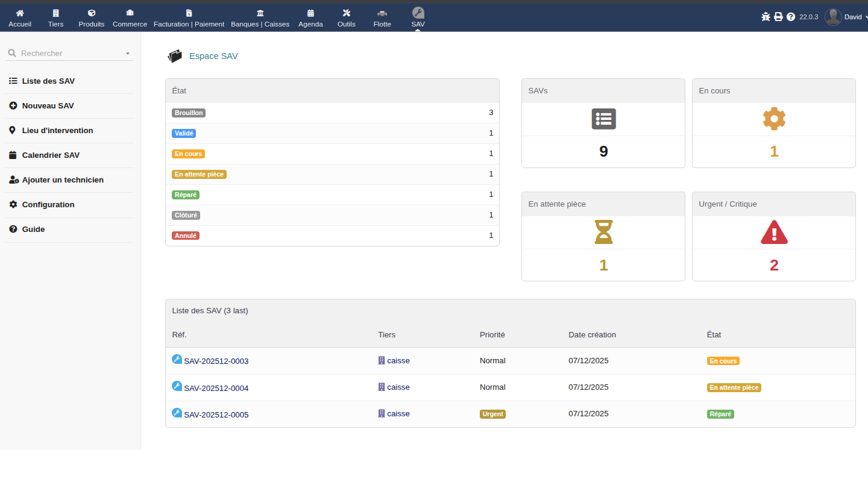
Task: Select Calendrier SAV in left menu
Action: tap(51, 155)
